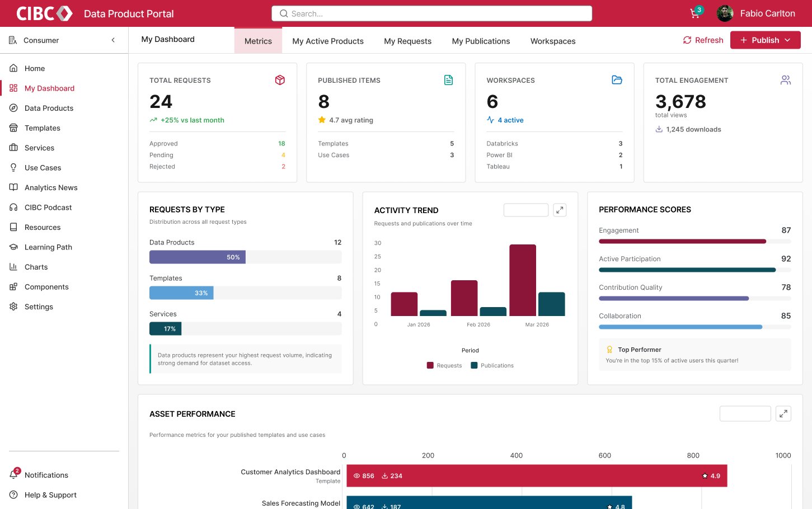Open Data Products via its compass icon
This screenshot has height=509, width=812.
pyautogui.click(x=13, y=108)
